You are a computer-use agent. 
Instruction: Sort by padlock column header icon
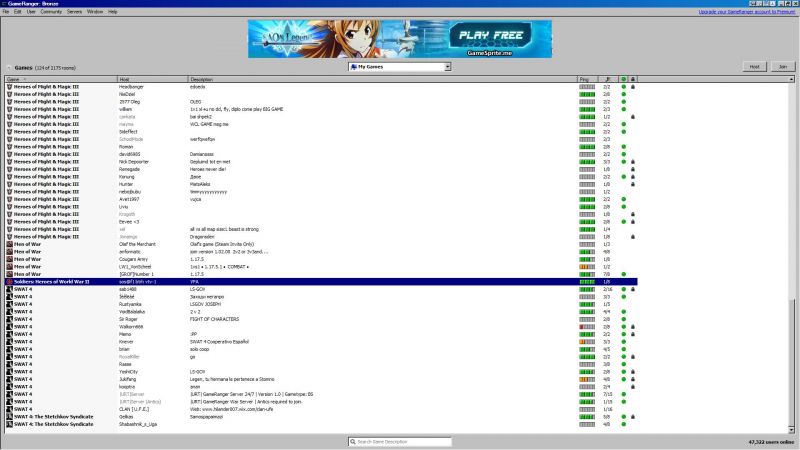[x=633, y=80]
